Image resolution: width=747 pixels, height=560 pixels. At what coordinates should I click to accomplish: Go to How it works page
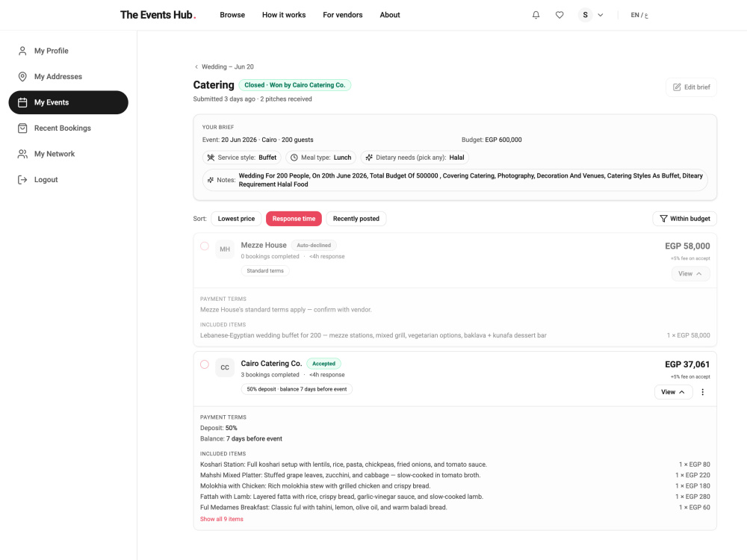(284, 15)
